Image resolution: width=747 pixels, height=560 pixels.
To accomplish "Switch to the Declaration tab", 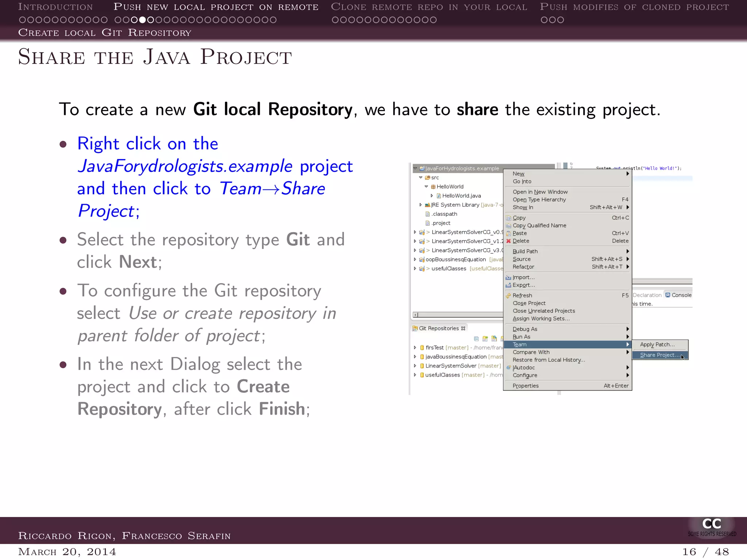I will pyautogui.click(x=647, y=295).
